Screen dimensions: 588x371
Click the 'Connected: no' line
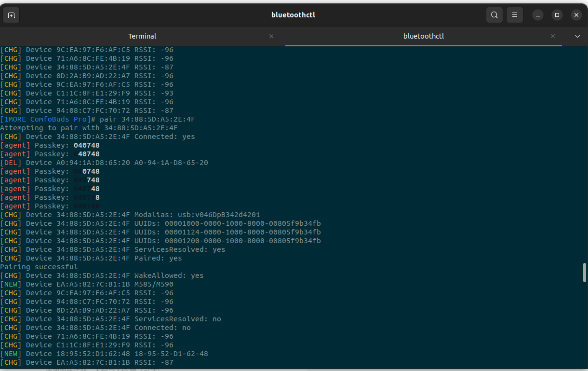[95, 328]
